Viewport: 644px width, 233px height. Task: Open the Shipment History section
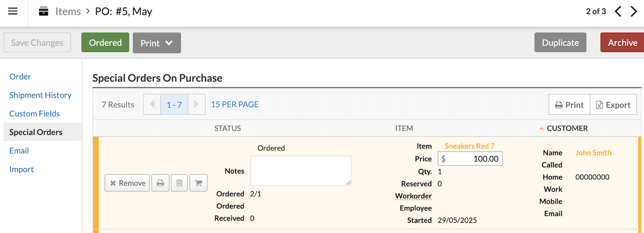click(40, 95)
